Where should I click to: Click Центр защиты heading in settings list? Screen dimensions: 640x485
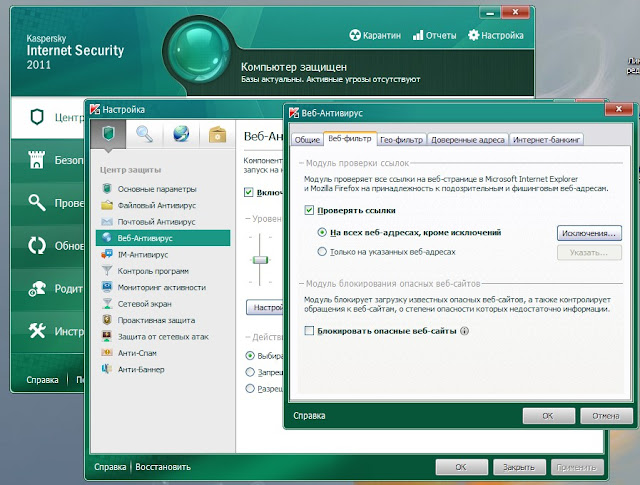pyautogui.click(x=131, y=170)
